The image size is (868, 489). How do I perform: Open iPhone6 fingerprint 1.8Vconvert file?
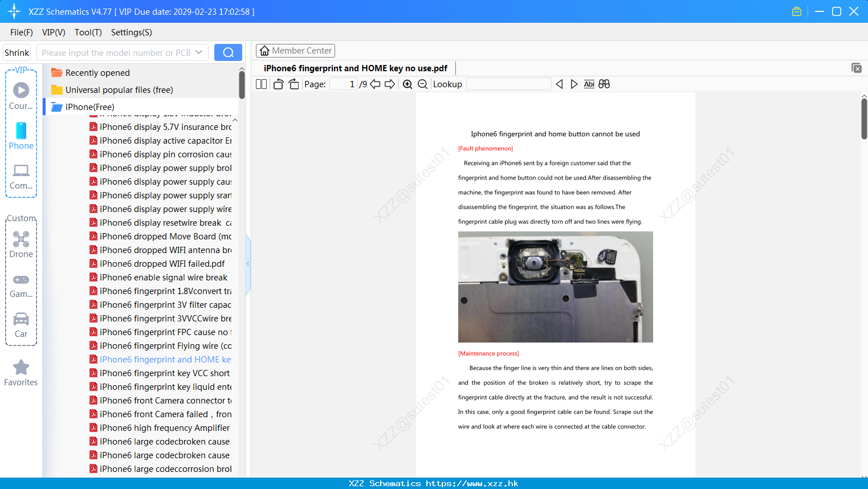coord(161,291)
